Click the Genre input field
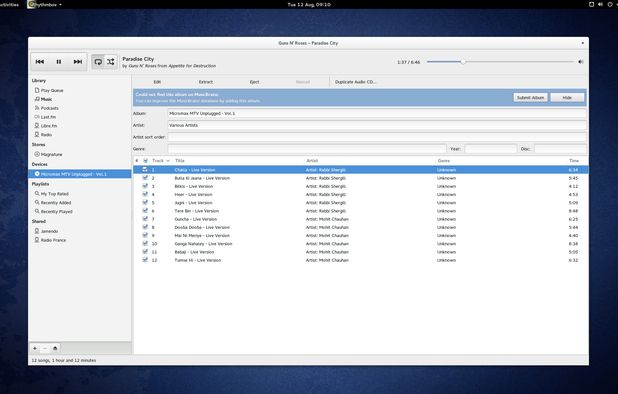 point(307,149)
